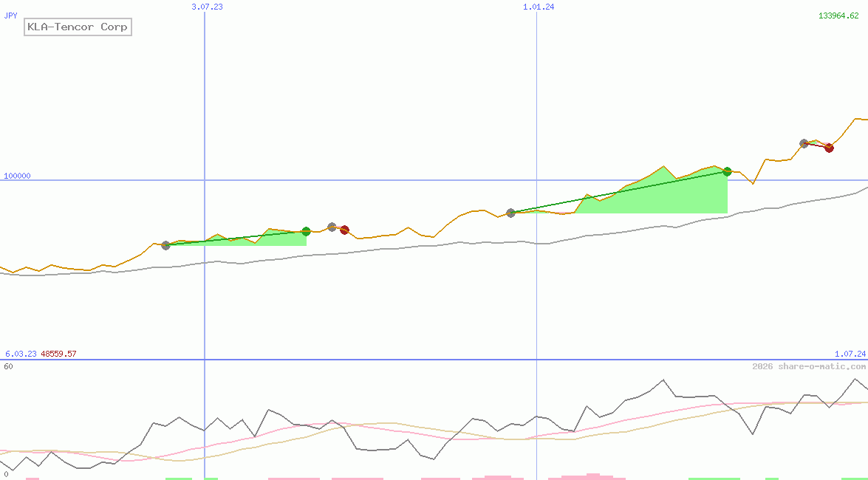Open the KLA-Tencor Corp title box selector

click(x=78, y=27)
